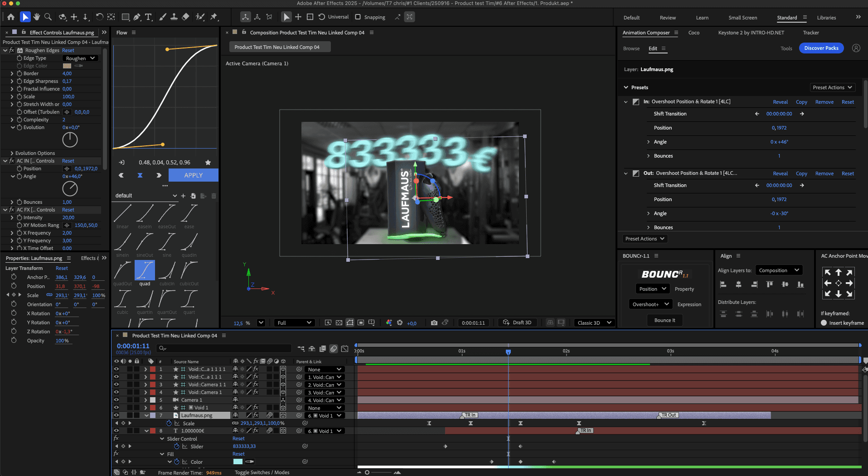The image size is (868, 476).
Task: Open the BOUNCr Position dropdown
Action: (653, 289)
